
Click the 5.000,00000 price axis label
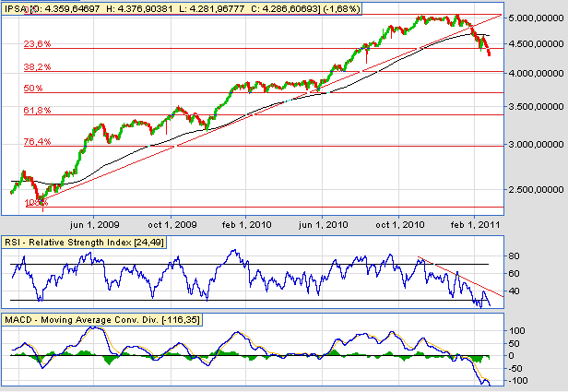[x=536, y=18]
